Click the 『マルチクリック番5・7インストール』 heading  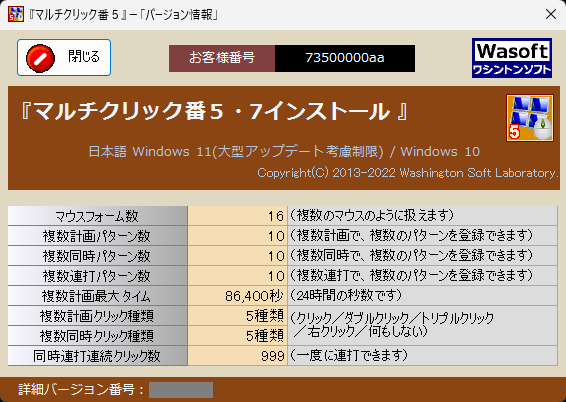214,111
